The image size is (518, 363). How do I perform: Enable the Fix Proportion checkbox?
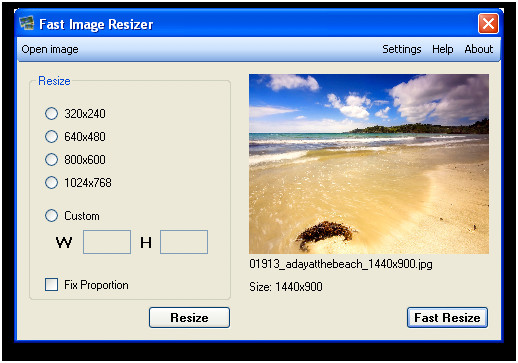coord(51,285)
